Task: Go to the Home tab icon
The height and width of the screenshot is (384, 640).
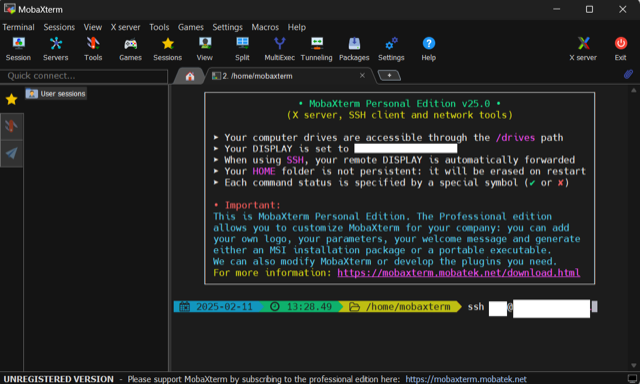Action: (x=190, y=76)
